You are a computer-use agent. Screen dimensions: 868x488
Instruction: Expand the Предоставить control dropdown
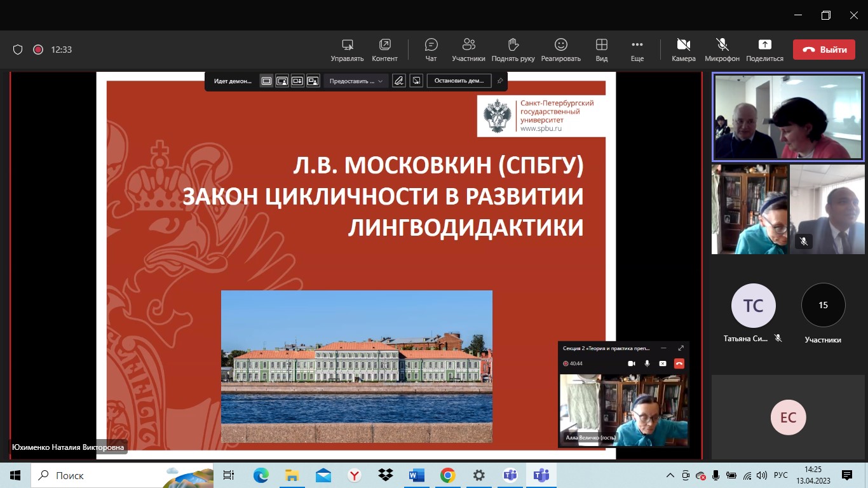pyautogui.click(x=356, y=81)
